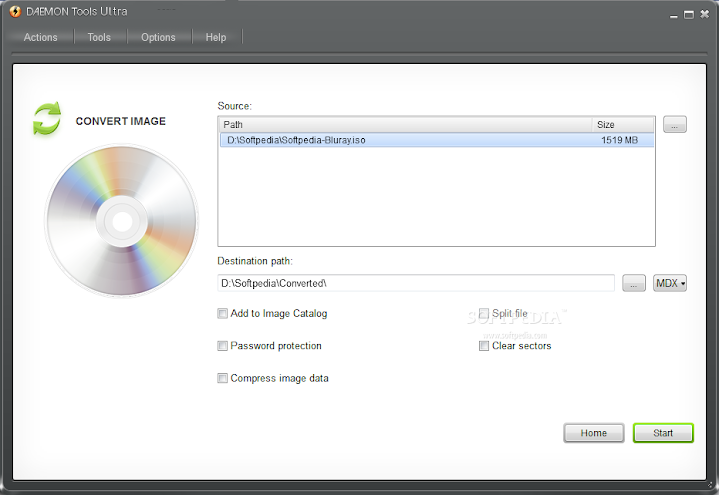
Task: Open the Options menu
Action: pos(158,37)
